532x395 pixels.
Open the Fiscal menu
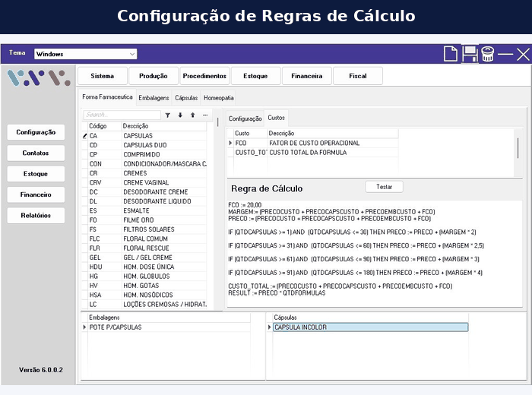[358, 76]
